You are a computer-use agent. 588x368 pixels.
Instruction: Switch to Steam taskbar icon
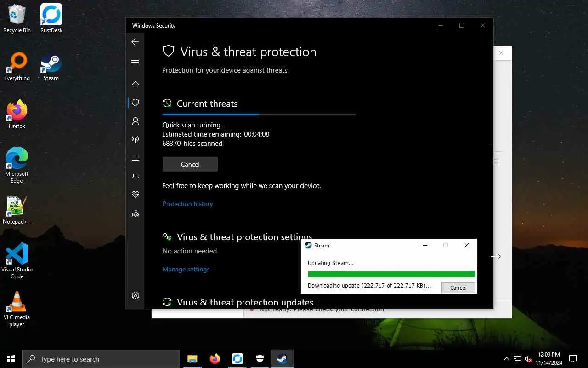pyautogui.click(x=283, y=359)
